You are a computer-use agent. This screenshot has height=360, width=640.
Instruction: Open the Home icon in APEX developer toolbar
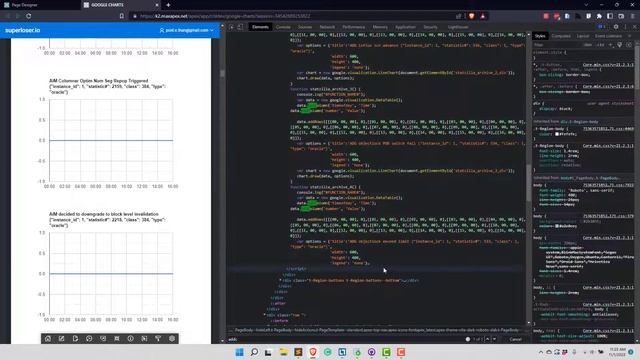[48, 338]
